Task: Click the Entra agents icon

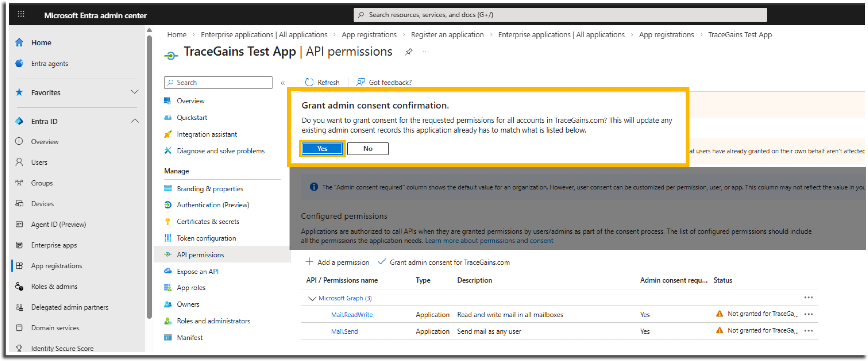Action: point(19,63)
